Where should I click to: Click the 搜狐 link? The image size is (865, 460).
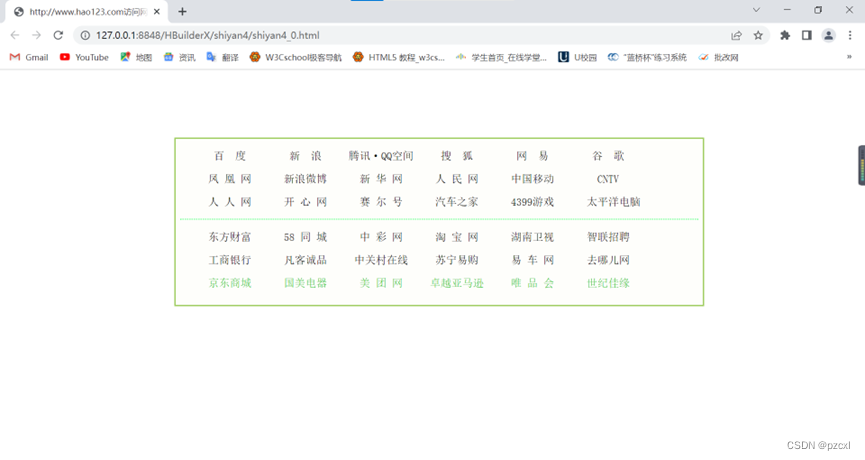457,156
